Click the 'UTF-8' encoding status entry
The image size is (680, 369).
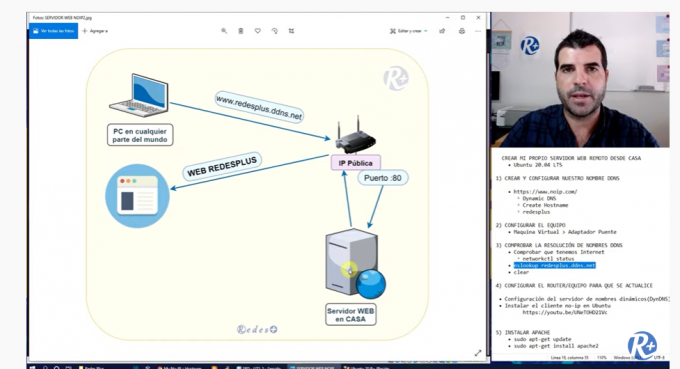point(659,358)
